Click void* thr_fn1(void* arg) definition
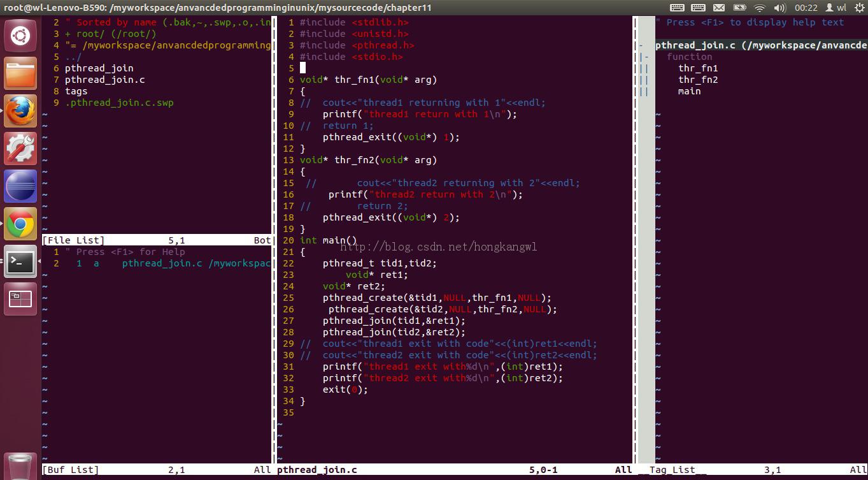The image size is (868, 480). [369, 80]
